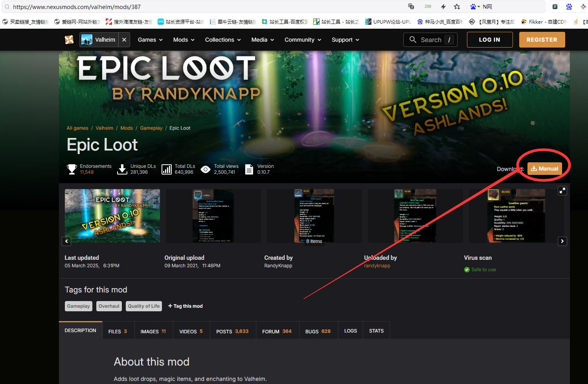588x384 pixels.
Task: Open the 站长资源平台 bookmark
Action: pos(181,22)
